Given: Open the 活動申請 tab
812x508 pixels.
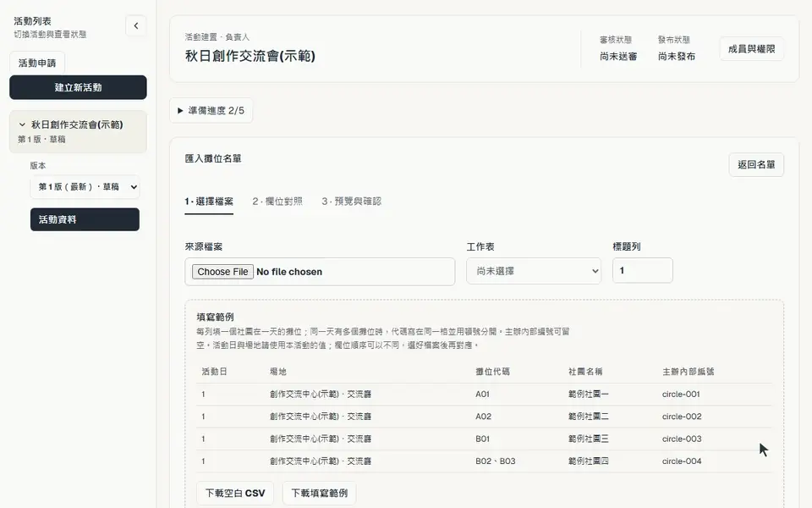Looking at the screenshot, I should (x=36, y=63).
